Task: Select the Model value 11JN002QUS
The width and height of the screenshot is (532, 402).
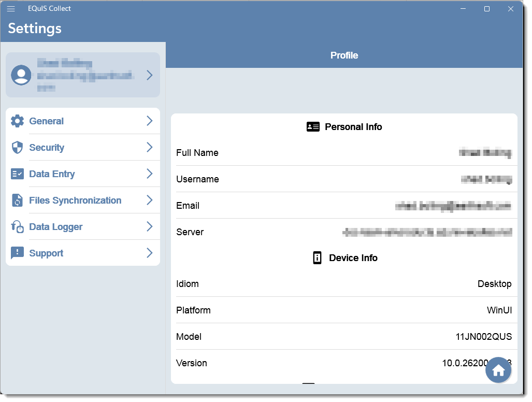Action: (x=483, y=337)
